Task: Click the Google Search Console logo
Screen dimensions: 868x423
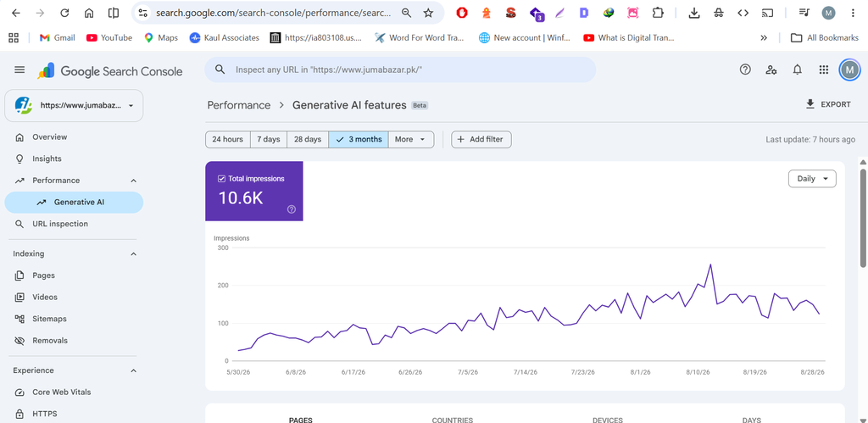Action: (109, 71)
